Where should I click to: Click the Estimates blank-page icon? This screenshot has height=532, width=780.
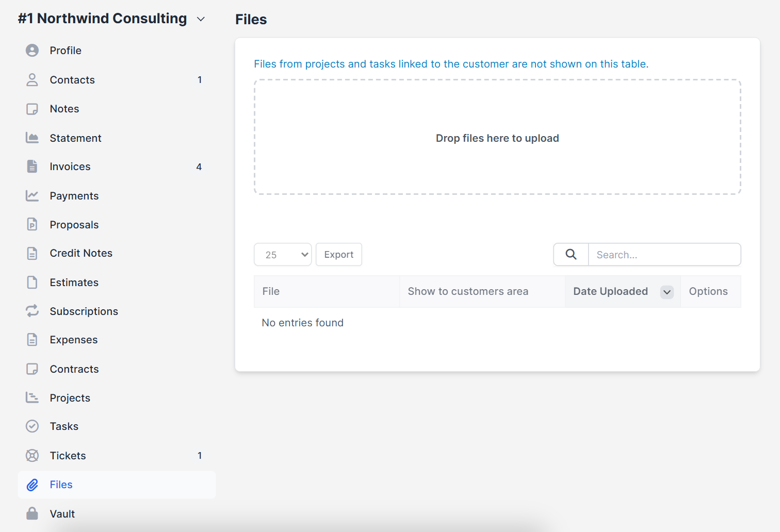(32, 282)
